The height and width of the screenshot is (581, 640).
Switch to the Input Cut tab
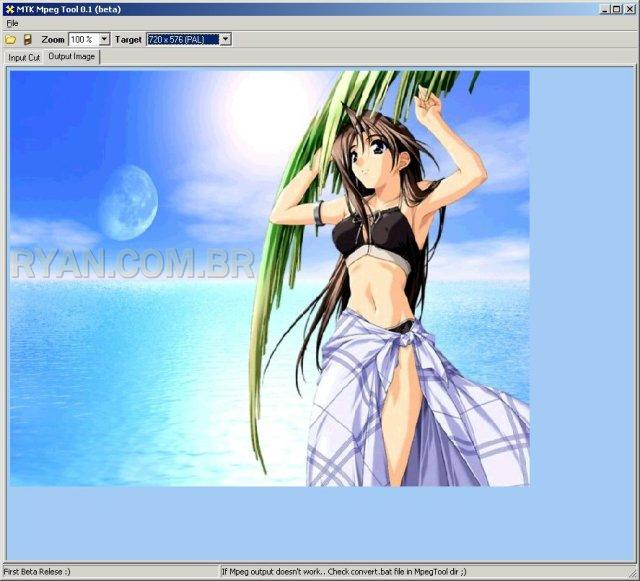tap(24, 57)
